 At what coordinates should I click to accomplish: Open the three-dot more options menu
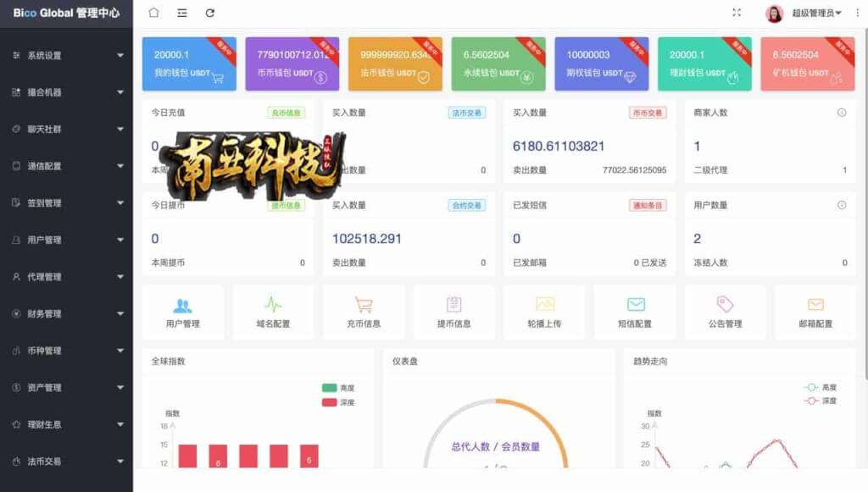coord(858,13)
